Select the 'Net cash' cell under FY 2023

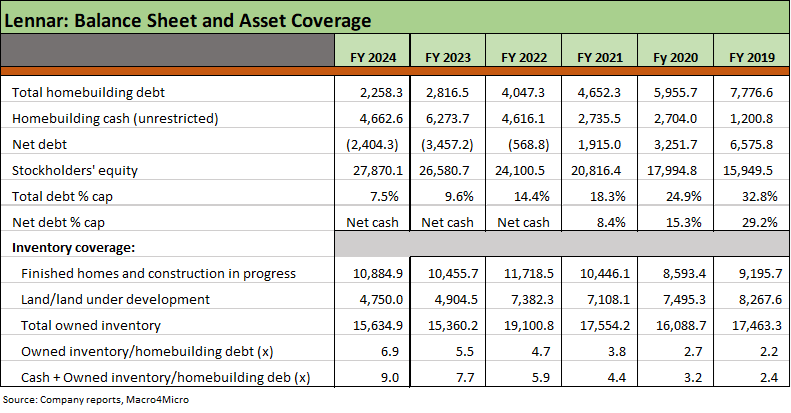(447, 222)
